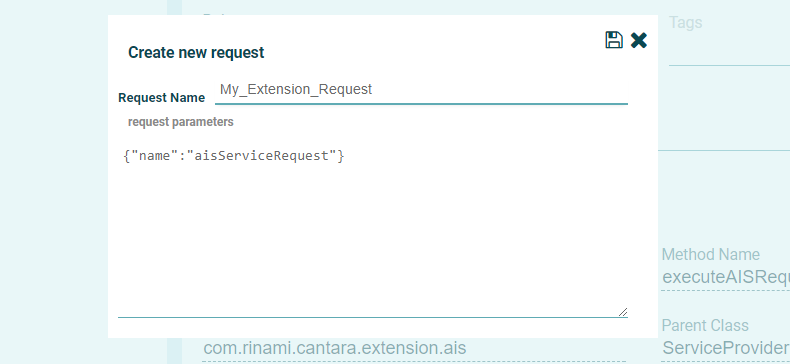Image resolution: width=790 pixels, height=364 pixels.
Task: Save the new request via floppy disk icon
Action: (x=614, y=40)
